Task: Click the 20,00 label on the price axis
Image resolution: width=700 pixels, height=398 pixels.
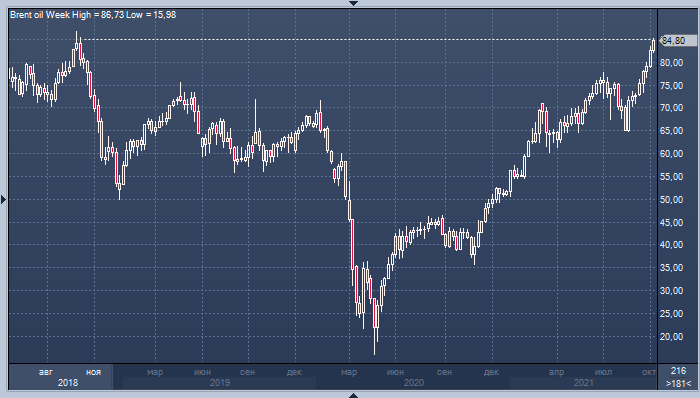Action: (671, 336)
